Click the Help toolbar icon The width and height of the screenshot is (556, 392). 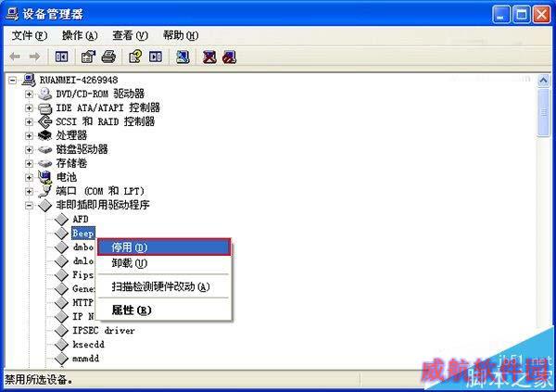tap(135, 57)
